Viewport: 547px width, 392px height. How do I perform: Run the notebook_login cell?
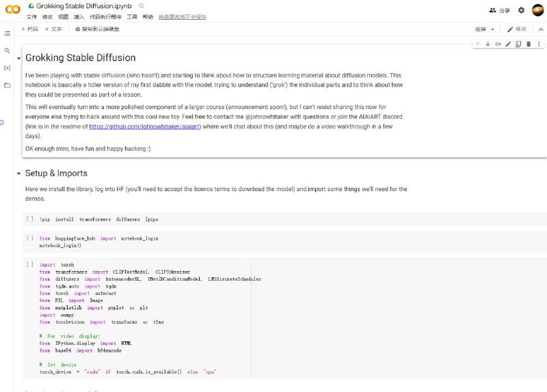pyautogui.click(x=29, y=238)
